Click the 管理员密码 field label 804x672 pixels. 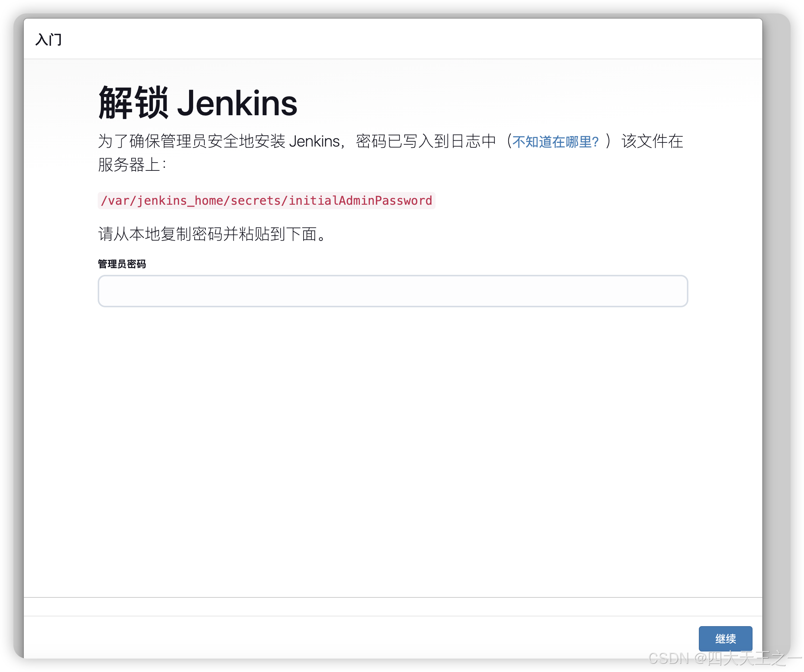[122, 263]
